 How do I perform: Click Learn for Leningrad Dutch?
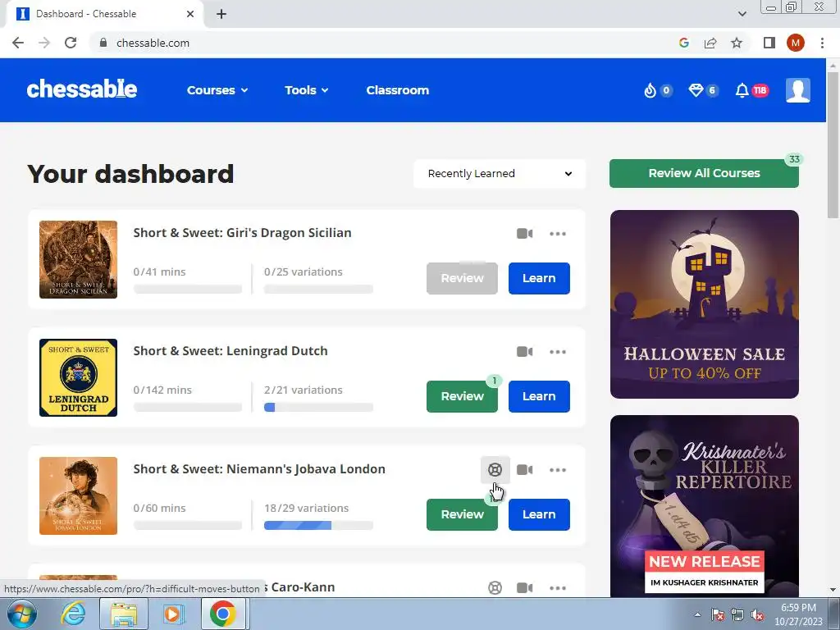(x=539, y=396)
